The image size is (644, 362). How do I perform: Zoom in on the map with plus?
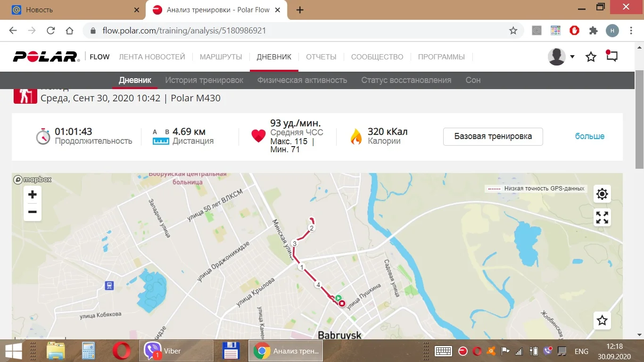pos(33,195)
